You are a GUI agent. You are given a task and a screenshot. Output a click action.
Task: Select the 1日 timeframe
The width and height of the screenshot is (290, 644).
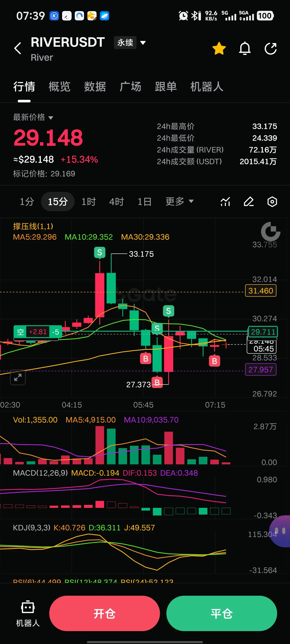(x=144, y=201)
